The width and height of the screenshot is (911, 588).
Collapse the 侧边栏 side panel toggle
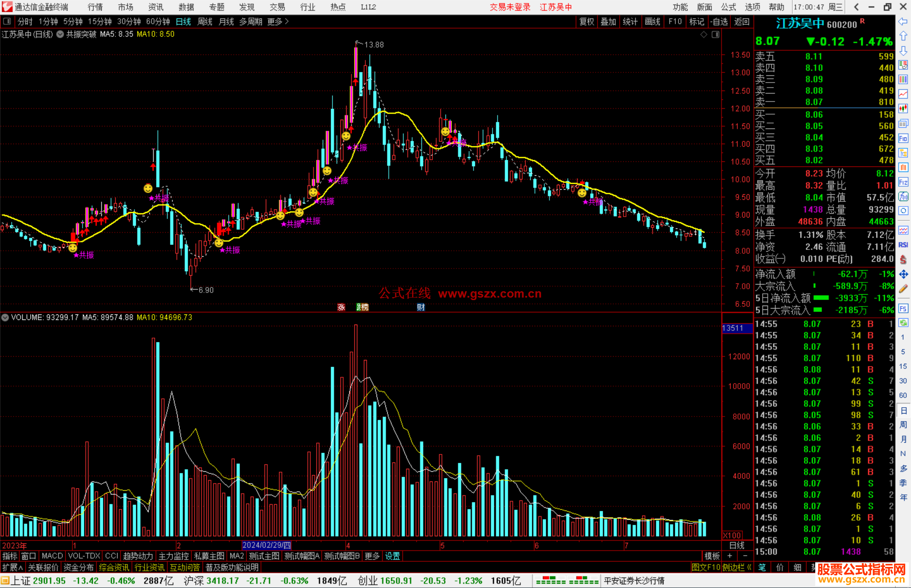[x=737, y=567]
